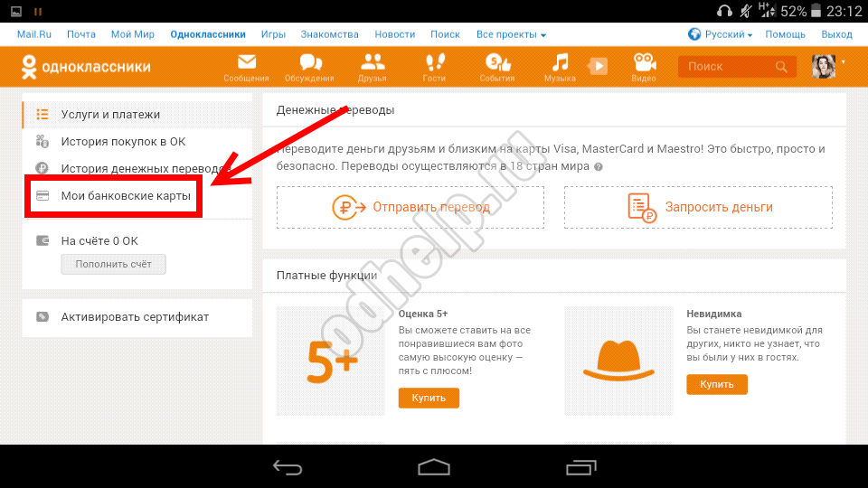Select Услуги и платежи menu item
The image size is (868, 488).
click(x=137, y=115)
